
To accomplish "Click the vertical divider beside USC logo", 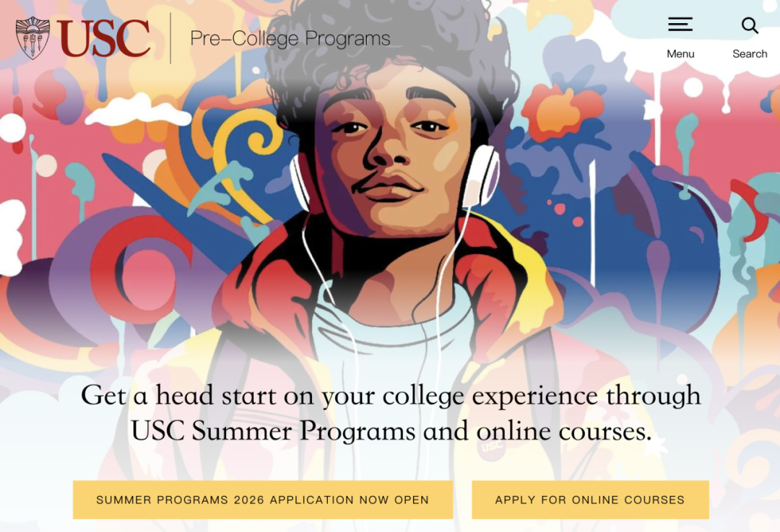I will (x=170, y=38).
